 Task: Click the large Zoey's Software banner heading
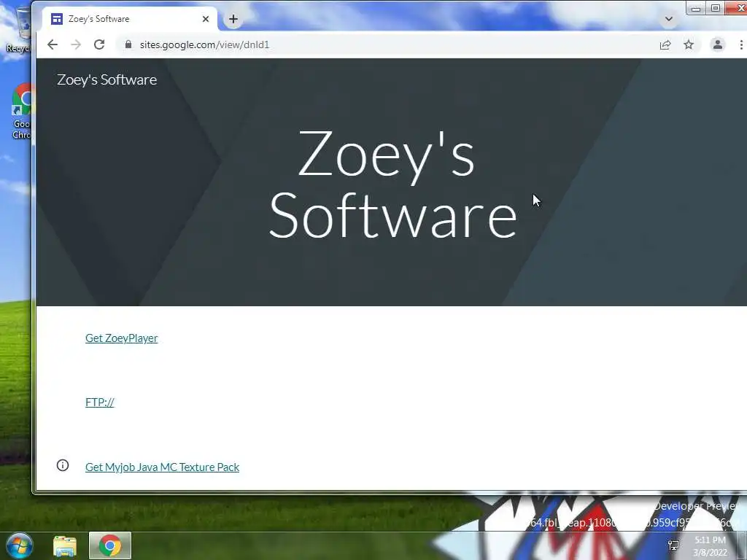coord(392,184)
